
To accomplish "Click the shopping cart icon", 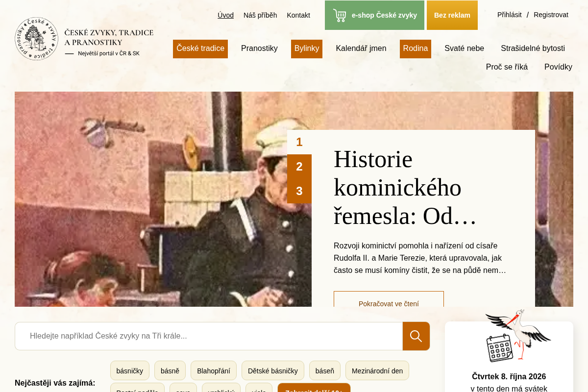I will (340, 15).
